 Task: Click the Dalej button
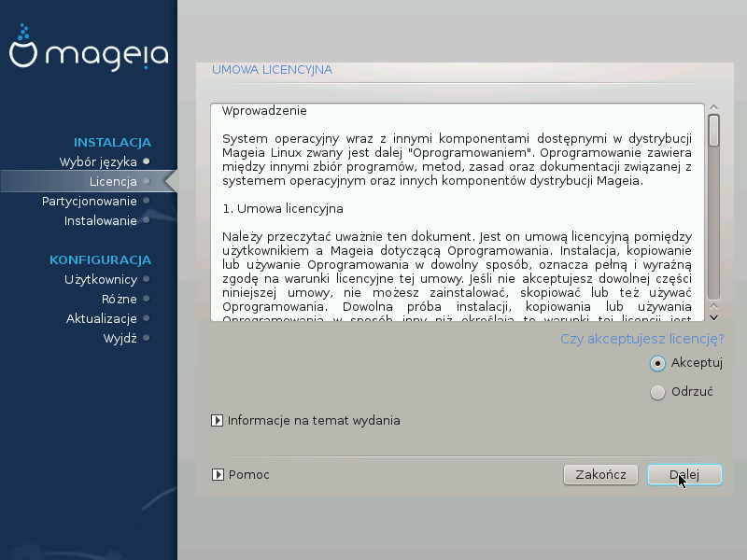point(684,475)
